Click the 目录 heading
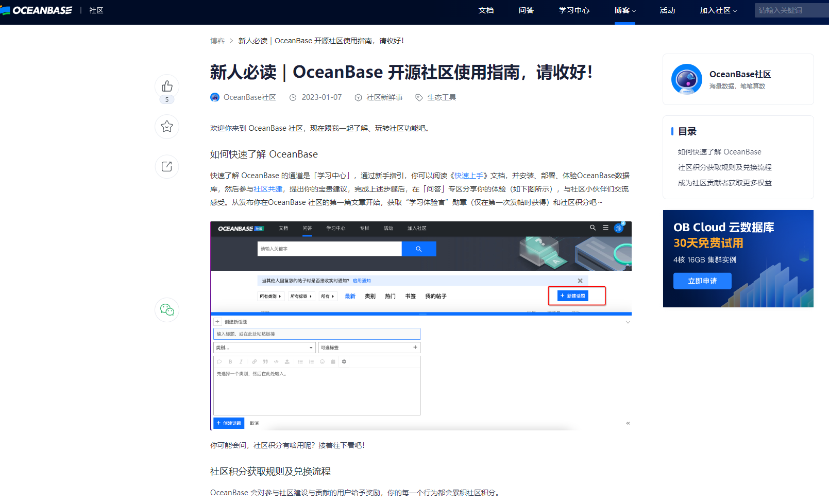The height and width of the screenshot is (504, 829). [x=687, y=131]
